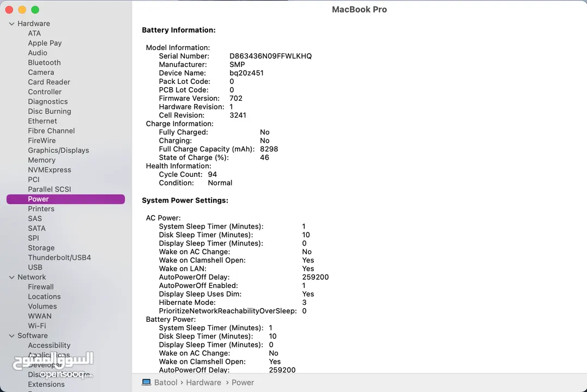Click the Network category label
The height and width of the screenshot is (392, 587).
click(x=32, y=277)
